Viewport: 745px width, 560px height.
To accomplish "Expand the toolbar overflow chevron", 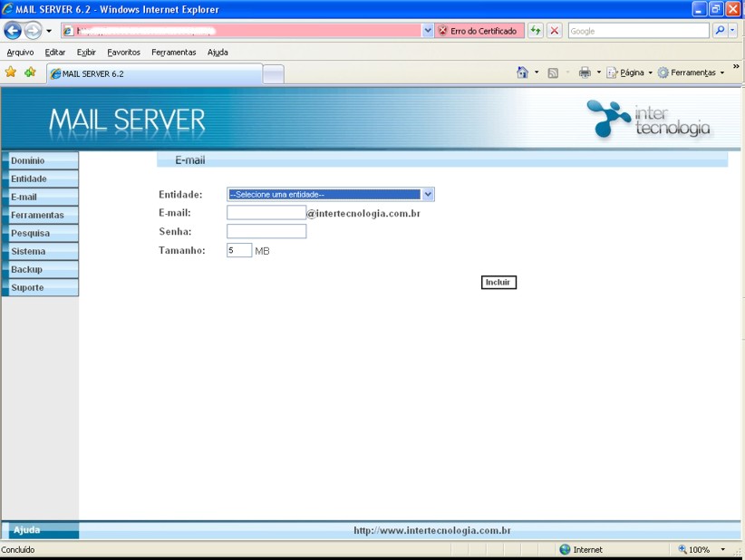I will tap(736, 66).
